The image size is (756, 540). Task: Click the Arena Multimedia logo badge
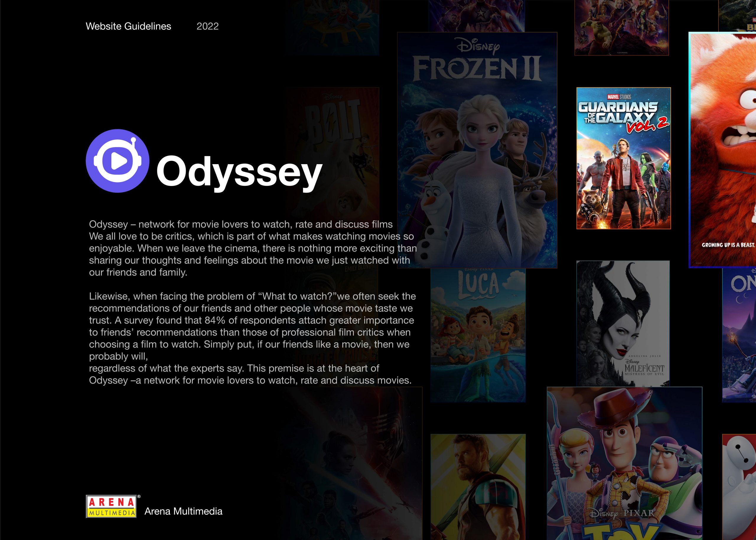[x=111, y=506]
